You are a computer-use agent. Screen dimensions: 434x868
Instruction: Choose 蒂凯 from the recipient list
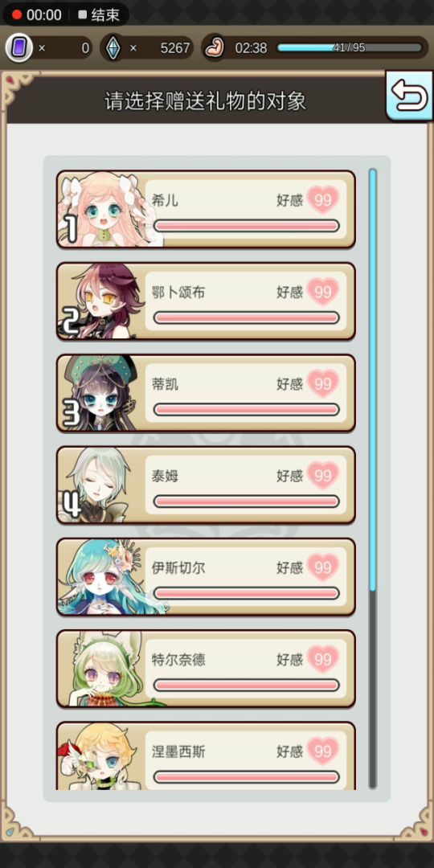click(206, 393)
